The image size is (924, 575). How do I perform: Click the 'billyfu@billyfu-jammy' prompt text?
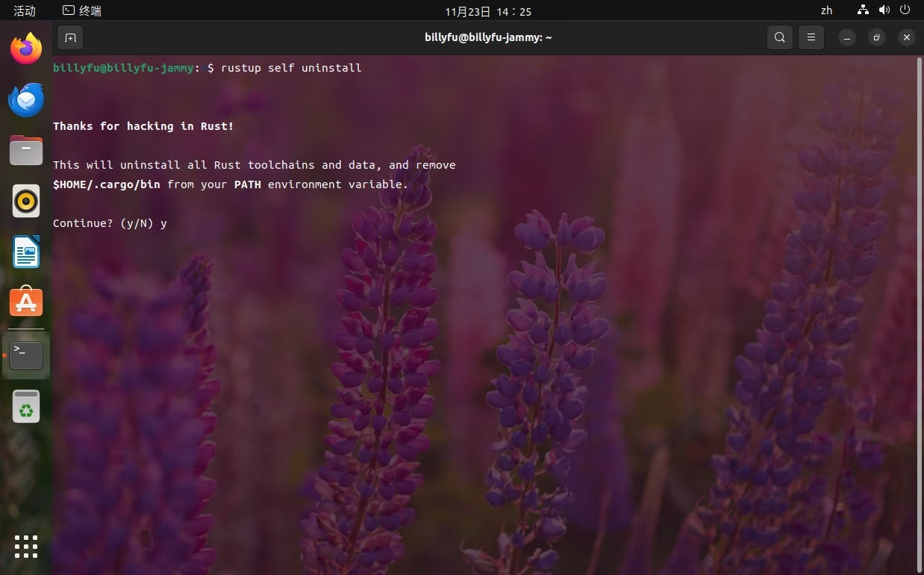pos(123,68)
